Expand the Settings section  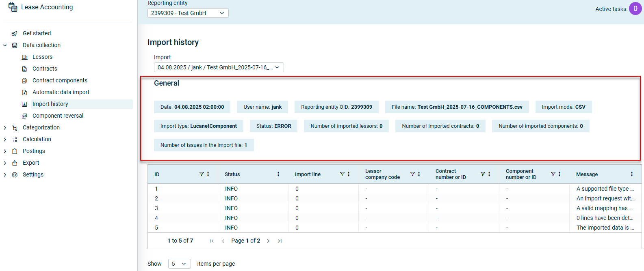5,175
